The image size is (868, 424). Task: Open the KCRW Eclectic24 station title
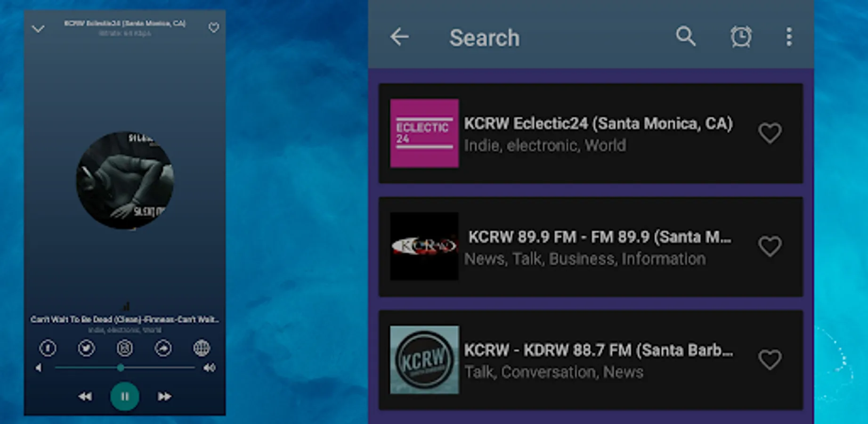coord(598,123)
